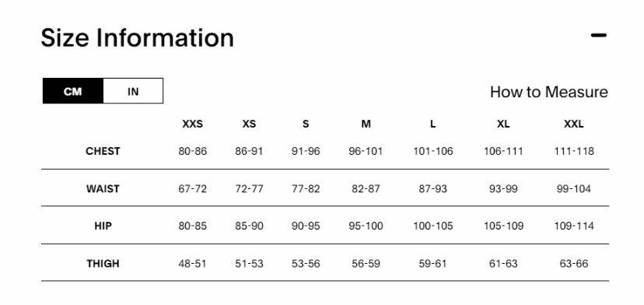Screen dimensions: 644x305
Task: Click the CHEST row label
Action: point(103,151)
